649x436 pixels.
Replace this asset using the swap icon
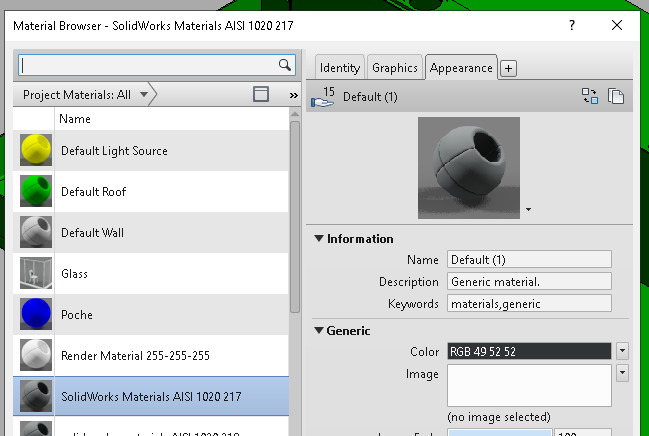pos(589,96)
